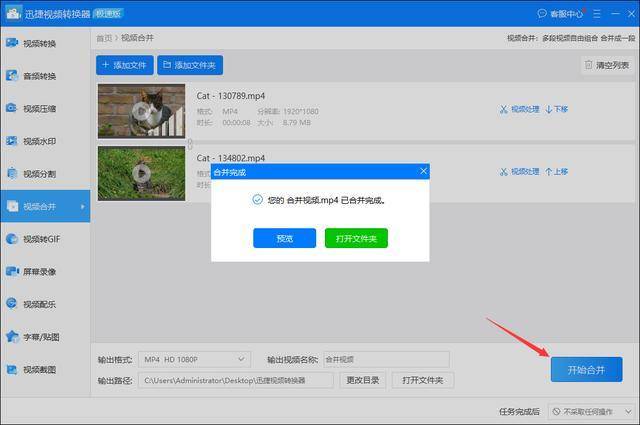The image size is (640, 425).
Task: Click the 极速版 badge in title
Action: tap(108, 13)
